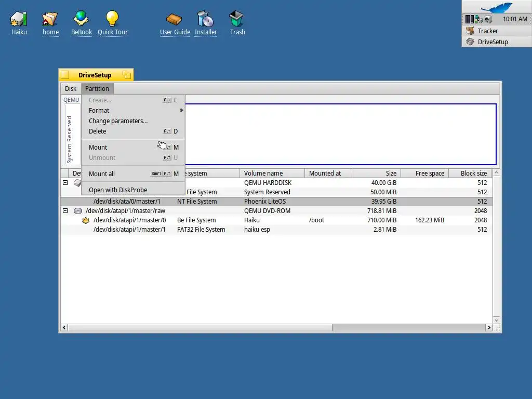
Task: Select the large partition in disk view
Action: coord(340,135)
